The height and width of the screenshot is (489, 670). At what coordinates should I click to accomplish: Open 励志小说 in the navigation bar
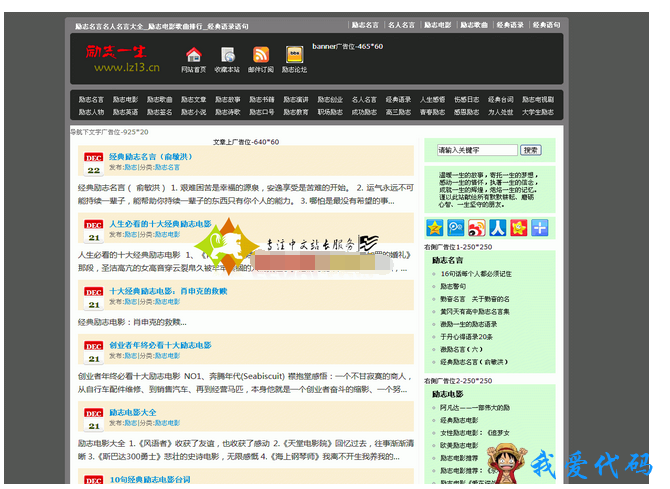tap(194, 112)
